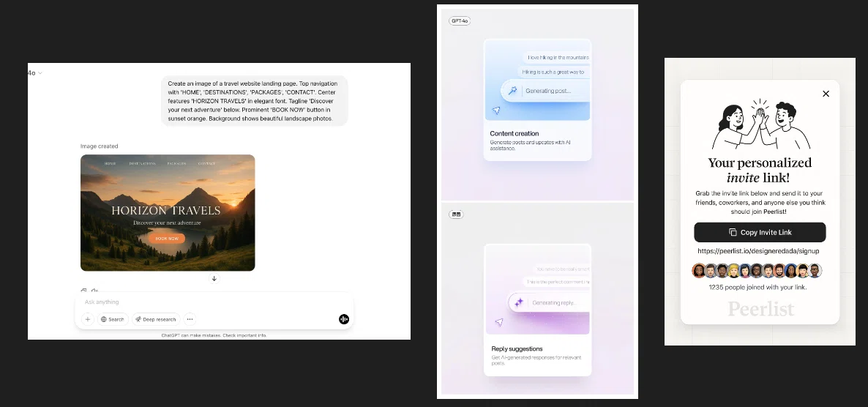
Task: Click the scroll-to-bottom arrow button
Action: point(214,279)
